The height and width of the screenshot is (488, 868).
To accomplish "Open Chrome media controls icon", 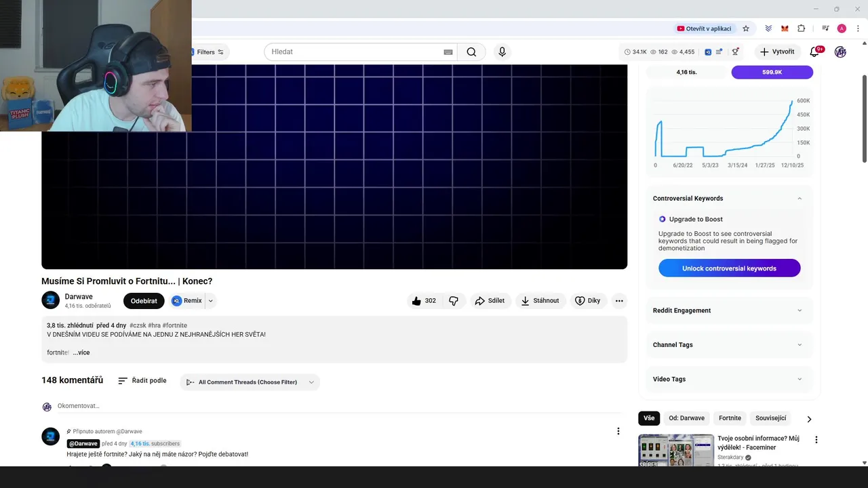I will [825, 28].
